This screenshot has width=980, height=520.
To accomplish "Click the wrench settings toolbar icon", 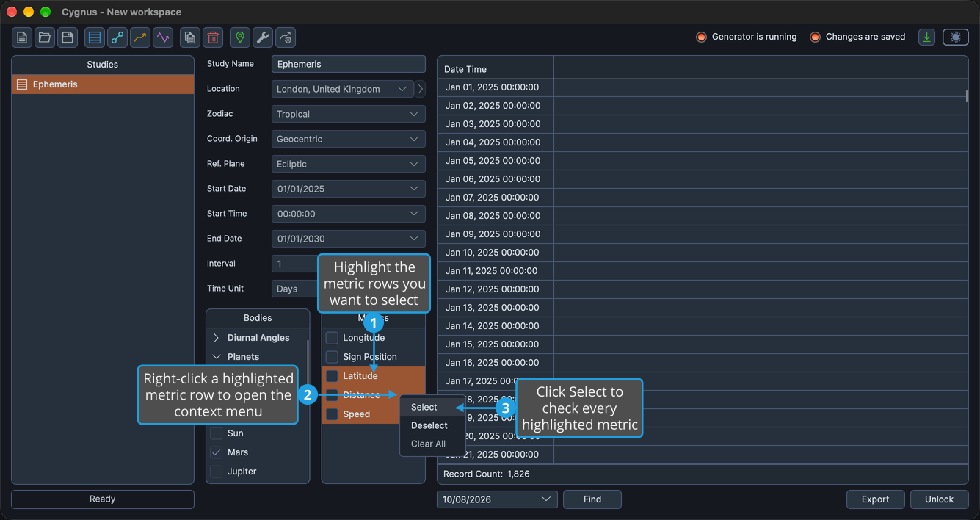I will tap(263, 37).
